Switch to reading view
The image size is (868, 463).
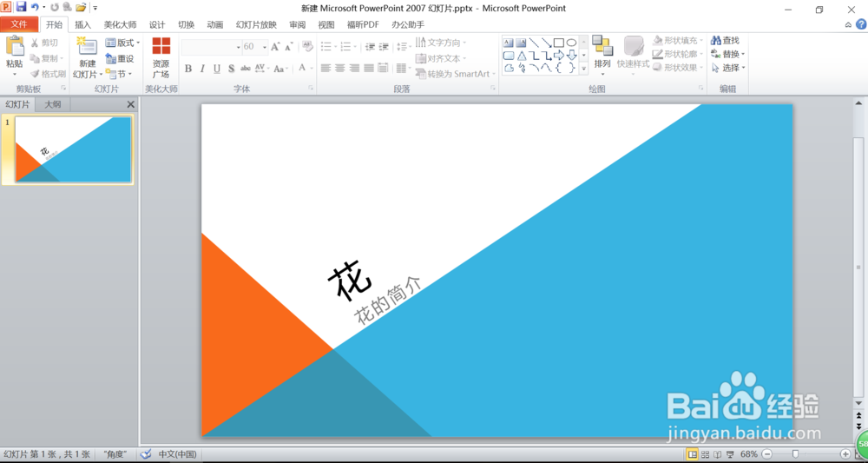pos(717,454)
